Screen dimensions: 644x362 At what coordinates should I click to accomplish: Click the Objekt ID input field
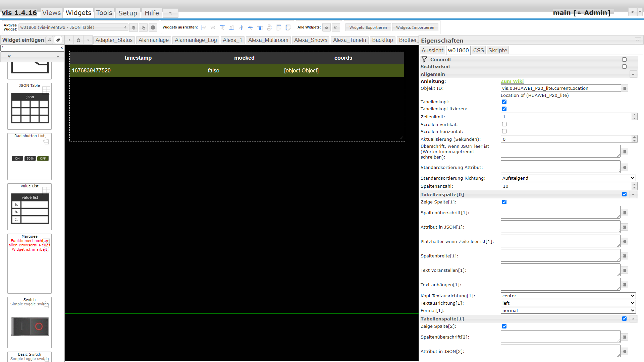(x=560, y=88)
